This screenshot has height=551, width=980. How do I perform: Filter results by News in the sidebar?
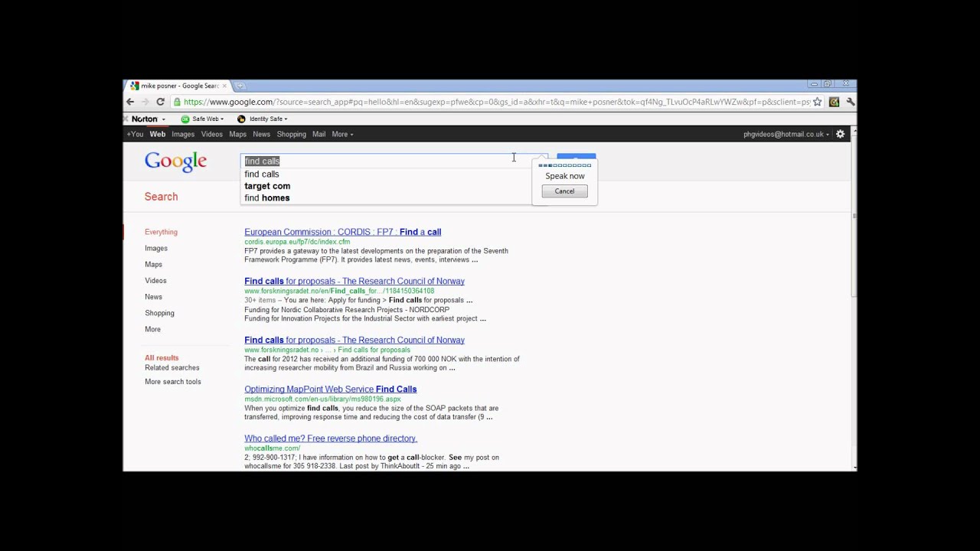point(153,297)
